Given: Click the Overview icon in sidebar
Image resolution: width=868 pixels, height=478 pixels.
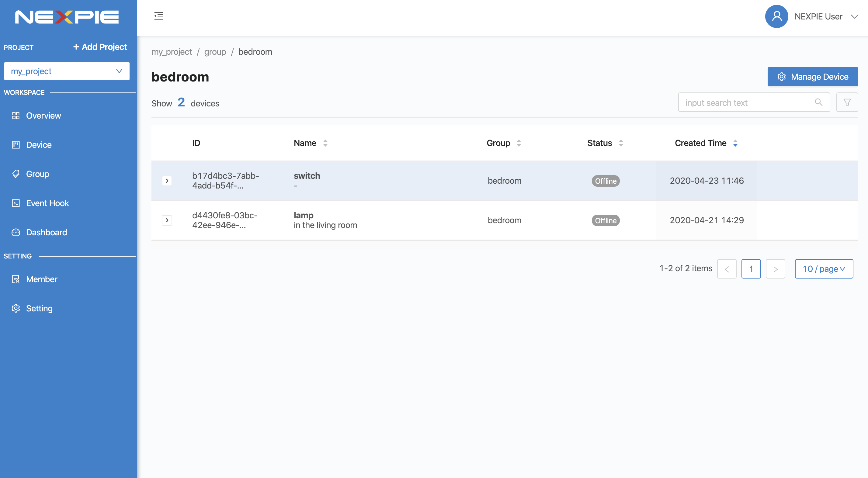Looking at the screenshot, I should tap(15, 115).
